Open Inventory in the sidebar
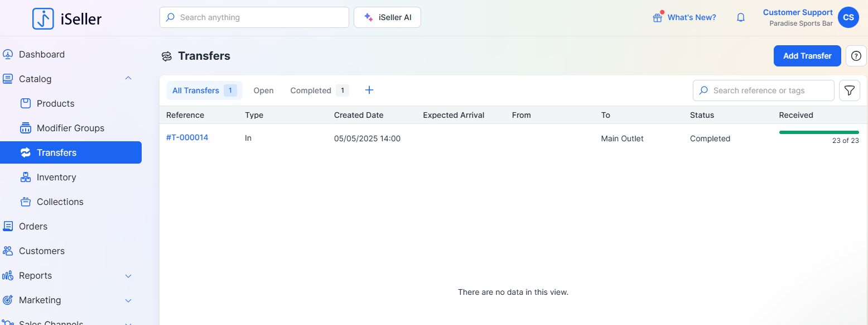The image size is (868, 325). [x=56, y=177]
